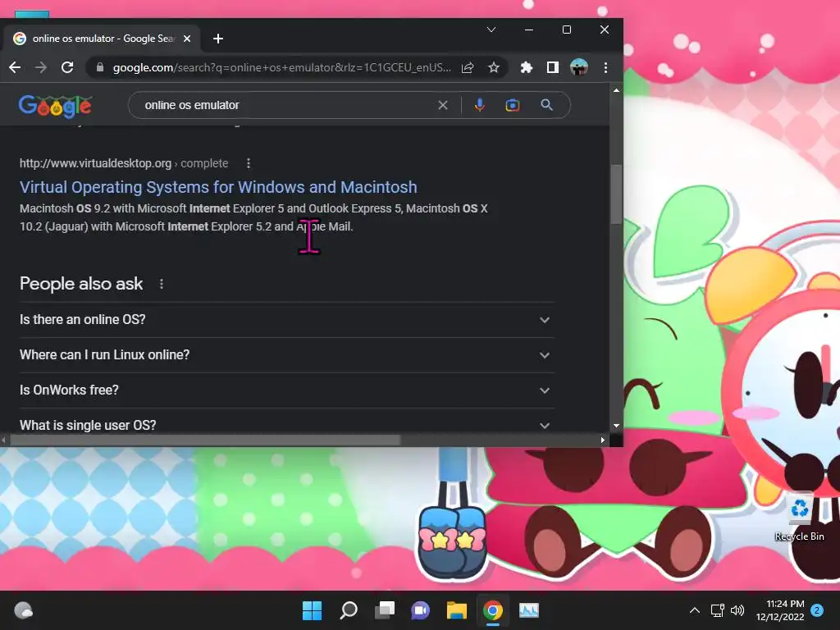The width and height of the screenshot is (840, 630).
Task: Open the notification badge showing 2
Action: click(x=817, y=610)
